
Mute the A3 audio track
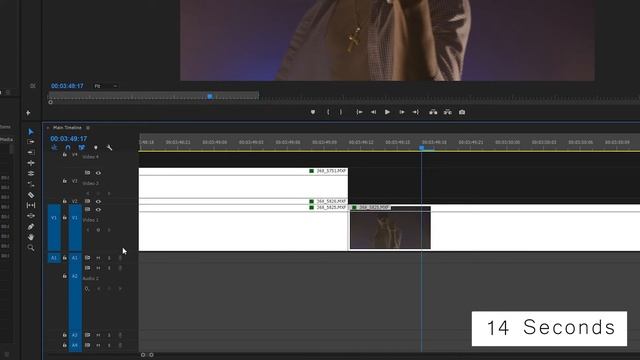[x=98, y=335]
